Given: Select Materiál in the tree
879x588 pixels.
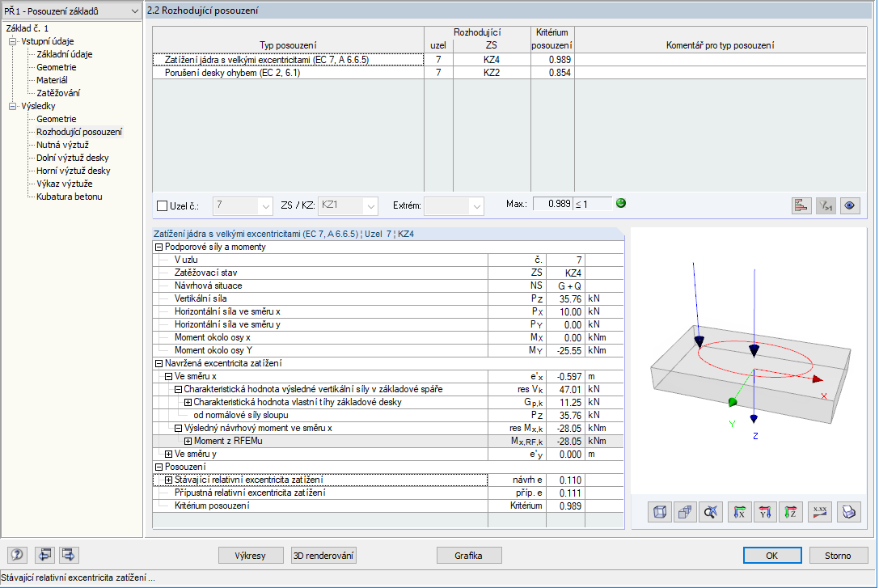Looking at the screenshot, I should tap(52, 80).
